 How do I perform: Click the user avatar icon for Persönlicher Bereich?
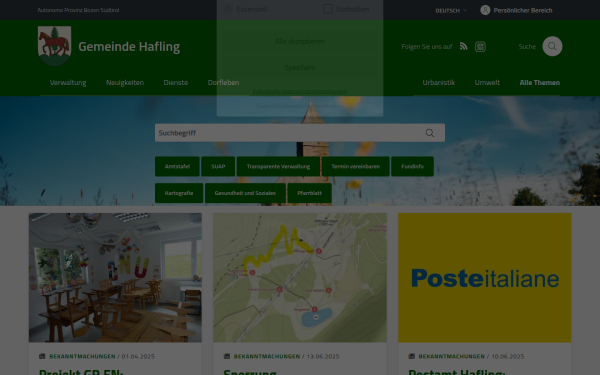pos(485,10)
